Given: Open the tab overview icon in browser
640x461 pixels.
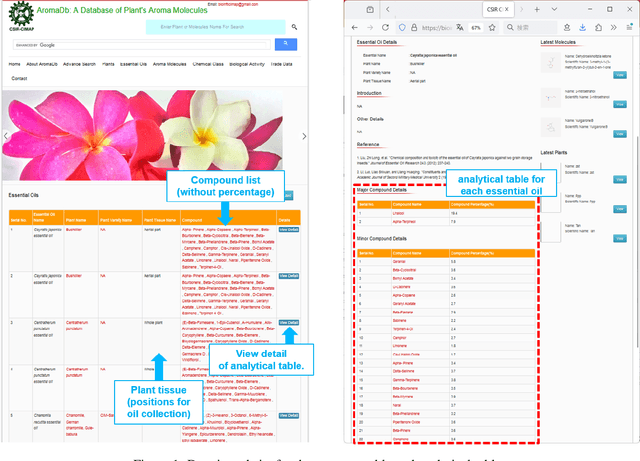Looking at the screenshot, I should (x=370, y=9).
